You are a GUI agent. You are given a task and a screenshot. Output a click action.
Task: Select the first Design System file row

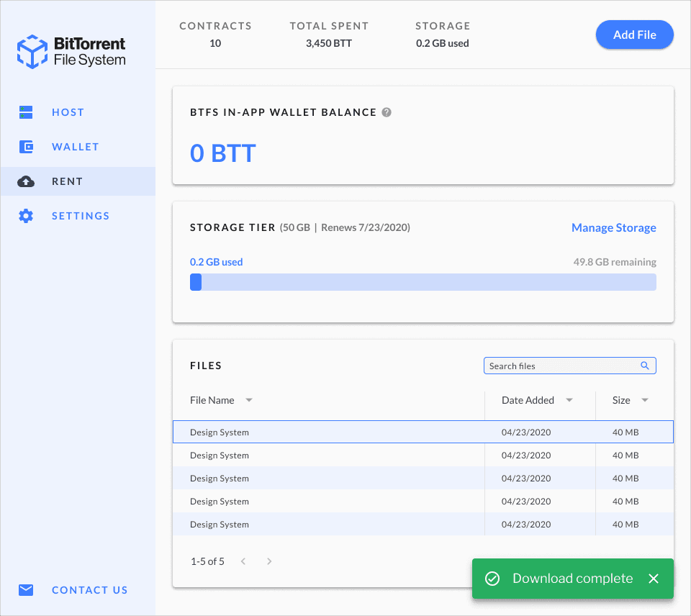[423, 432]
